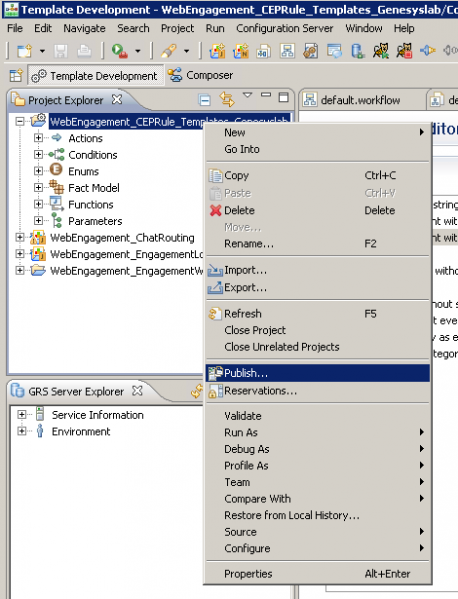The height and width of the screenshot is (599, 458).
Task: Choose Import... in the context menu
Action: (x=318, y=270)
